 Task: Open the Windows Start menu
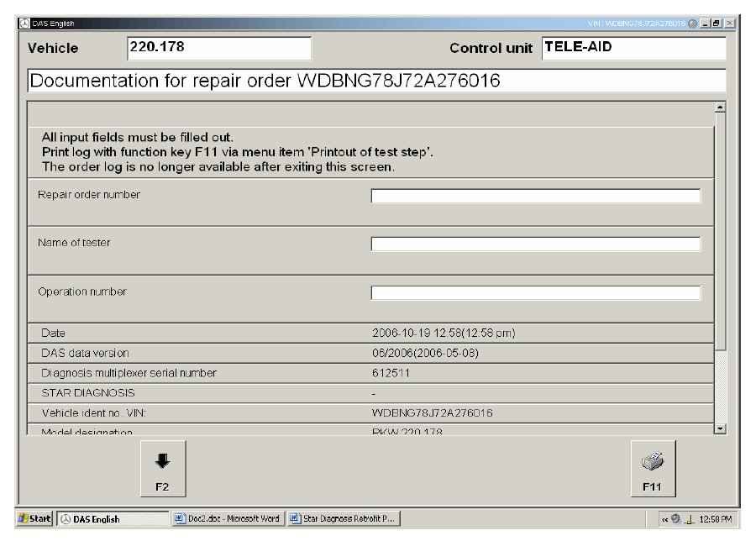34,518
